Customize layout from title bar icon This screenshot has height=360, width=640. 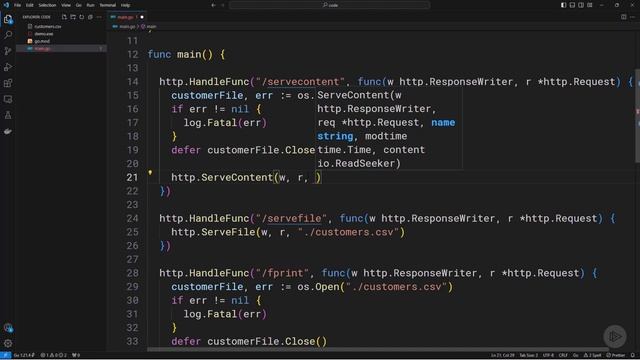coord(590,5)
